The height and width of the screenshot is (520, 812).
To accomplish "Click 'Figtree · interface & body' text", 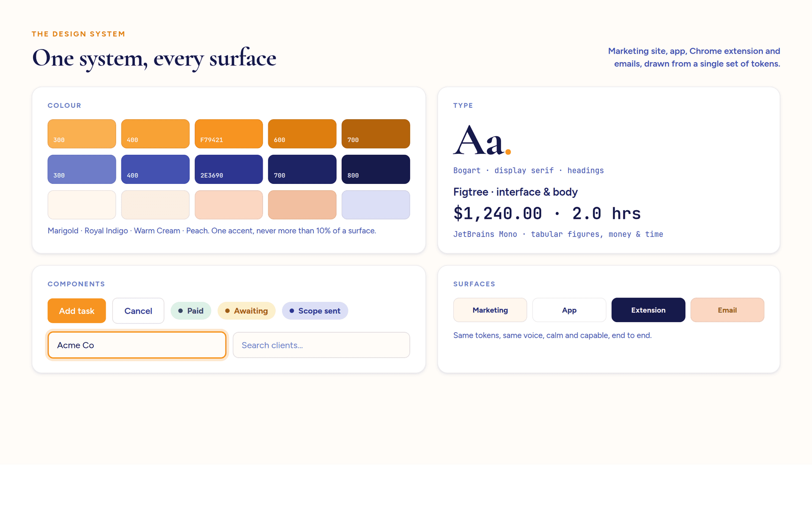I will tap(516, 192).
